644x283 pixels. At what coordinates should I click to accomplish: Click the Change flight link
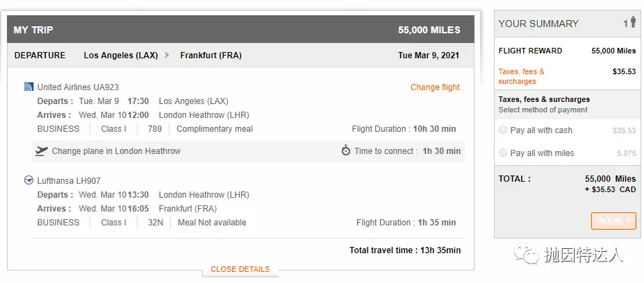(435, 87)
